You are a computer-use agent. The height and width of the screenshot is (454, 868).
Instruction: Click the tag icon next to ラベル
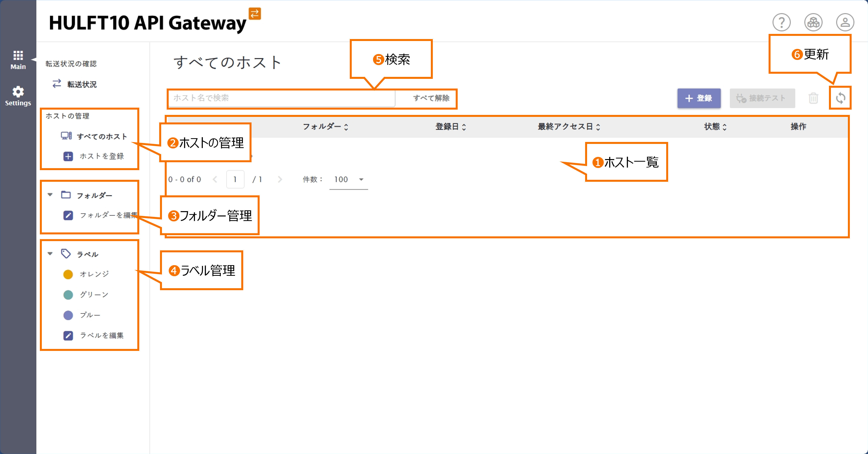point(66,253)
